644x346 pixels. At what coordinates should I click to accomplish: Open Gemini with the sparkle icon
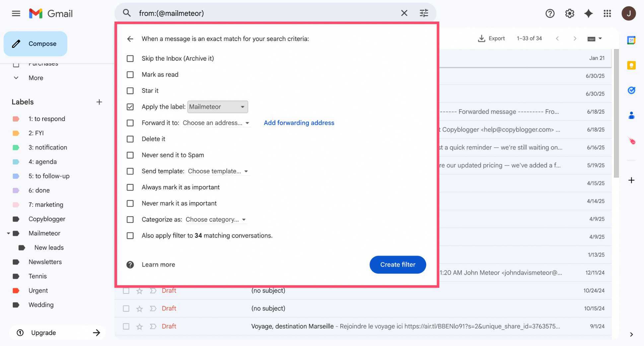pyautogui.click(x=588, y=13)
